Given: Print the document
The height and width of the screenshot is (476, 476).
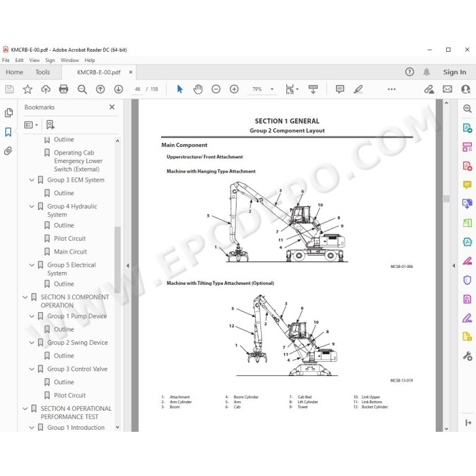Looking at the screenshot, I should tap(64, 89).
